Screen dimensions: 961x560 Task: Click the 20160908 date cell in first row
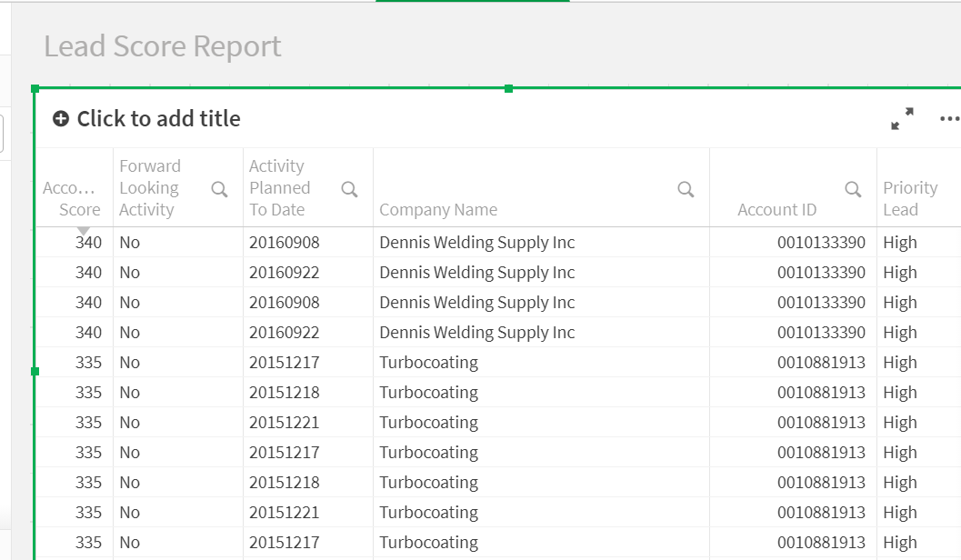pos(284,243)
